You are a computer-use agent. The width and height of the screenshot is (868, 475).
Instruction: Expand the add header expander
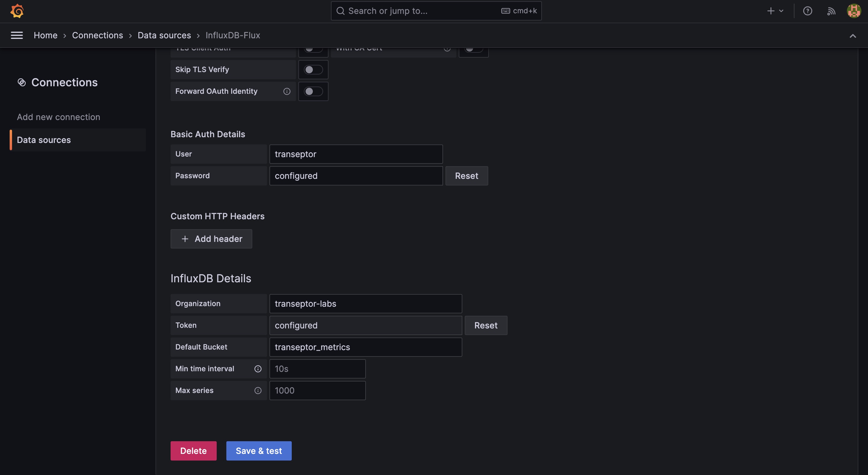point(211,239)
